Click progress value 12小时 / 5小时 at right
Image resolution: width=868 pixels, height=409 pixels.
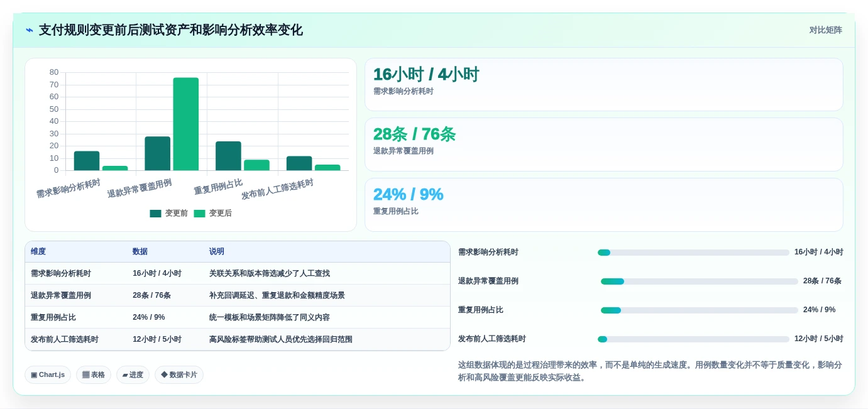pos(818,339)
